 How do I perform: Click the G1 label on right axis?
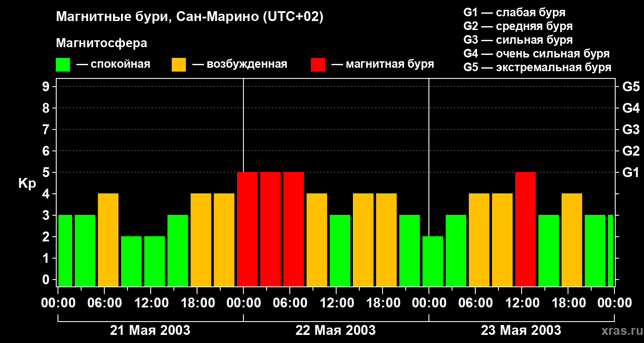(631, 172)
